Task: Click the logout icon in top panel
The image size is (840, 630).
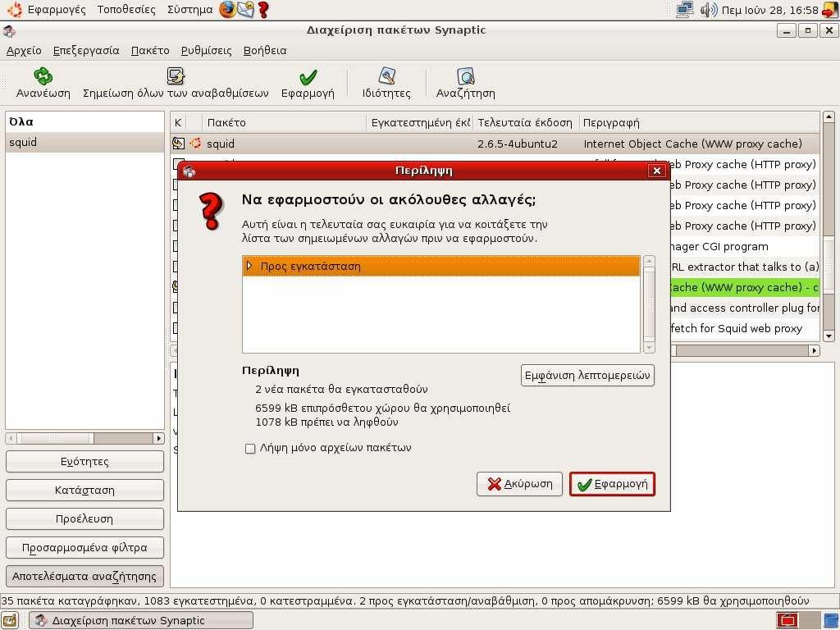Action: (831, 10)
